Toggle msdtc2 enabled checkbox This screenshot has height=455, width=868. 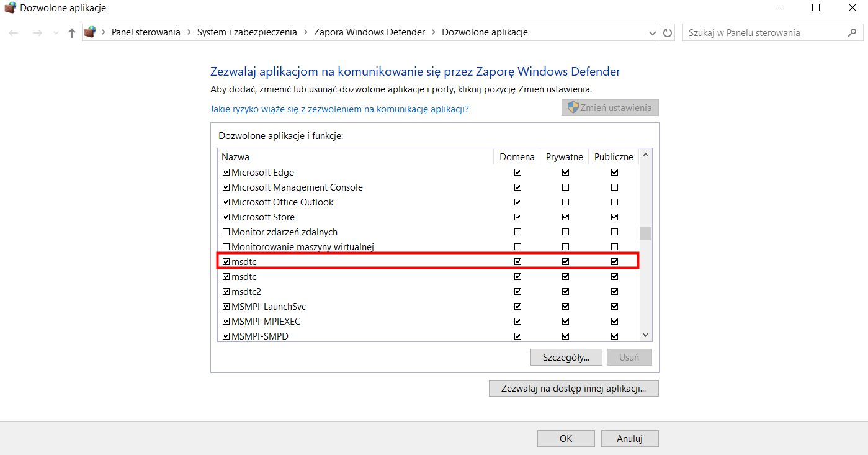point(226,292)
